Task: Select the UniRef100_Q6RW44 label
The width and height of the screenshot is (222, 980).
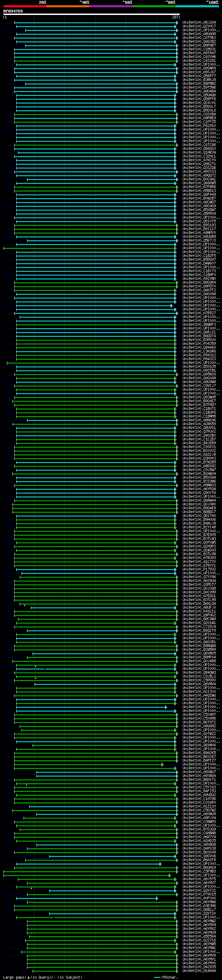Action: tap(199, 500)
